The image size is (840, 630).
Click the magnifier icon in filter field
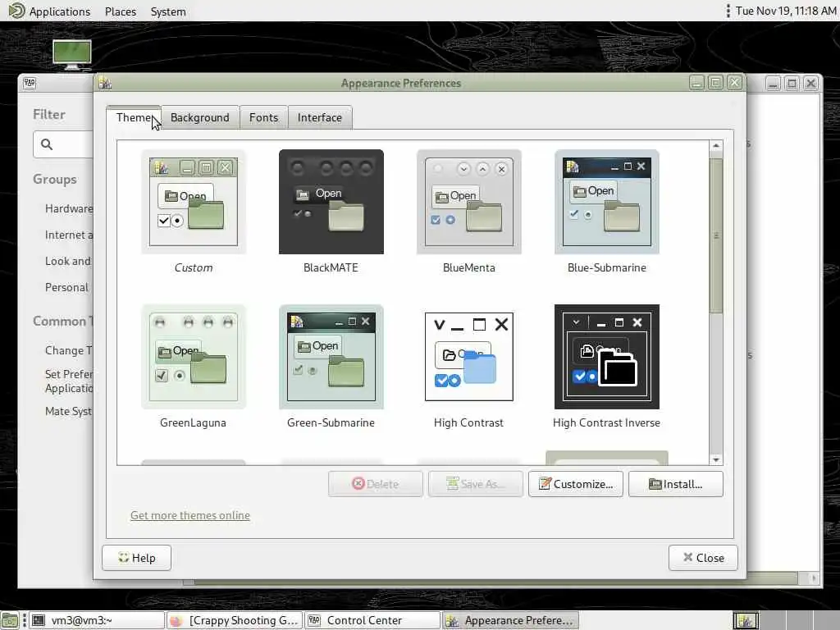click(x=47, y=144)
